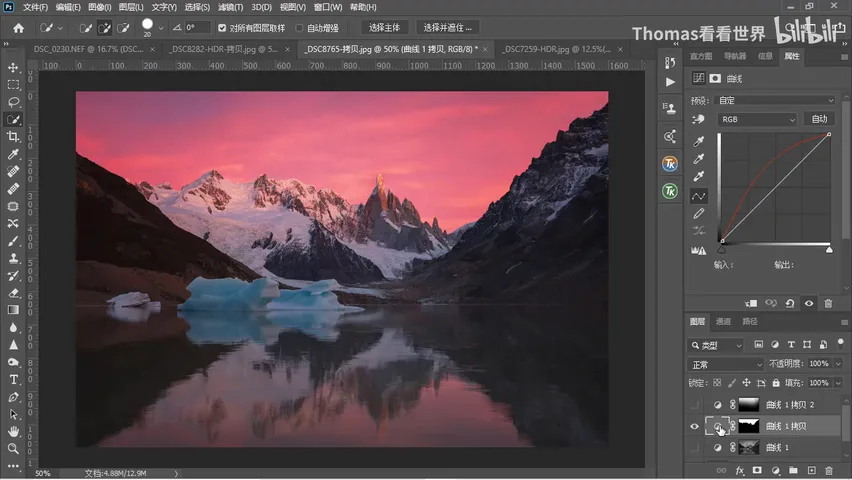Click white point slider under curve
The image size is (852, 480).
point(829,250)
